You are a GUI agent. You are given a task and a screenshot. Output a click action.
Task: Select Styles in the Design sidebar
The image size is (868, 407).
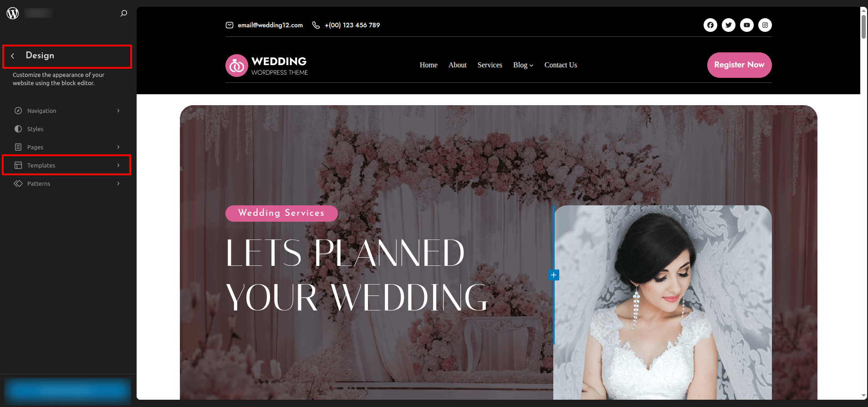tap(35, 129)
